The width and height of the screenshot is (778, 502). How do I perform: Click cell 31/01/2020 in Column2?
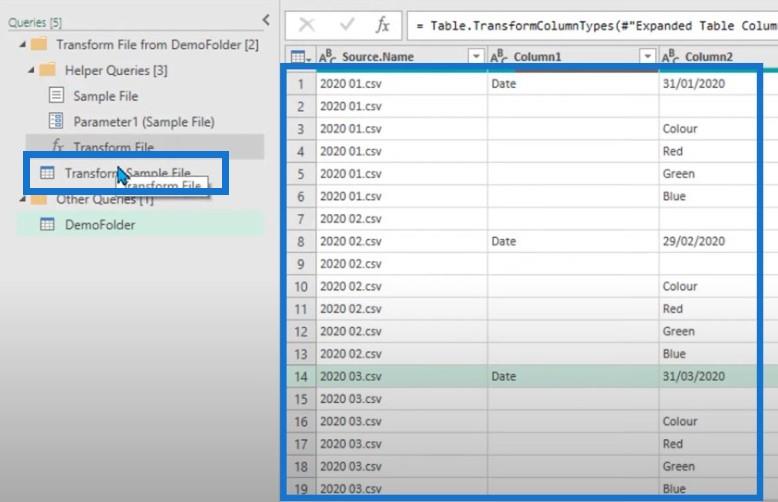pyautogui.click(x=694, y=83)
